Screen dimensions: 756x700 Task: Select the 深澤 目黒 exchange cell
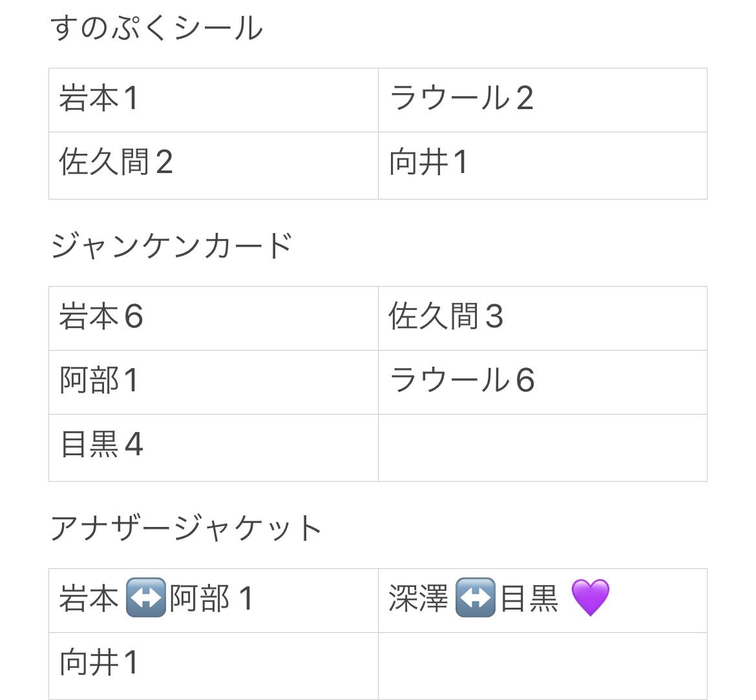[543, 601]
